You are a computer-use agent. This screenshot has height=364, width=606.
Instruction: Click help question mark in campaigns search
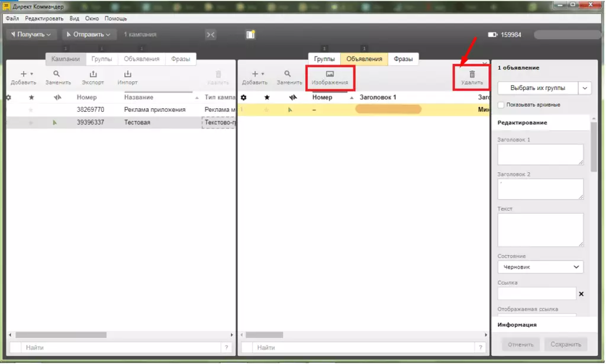[227, 347]
